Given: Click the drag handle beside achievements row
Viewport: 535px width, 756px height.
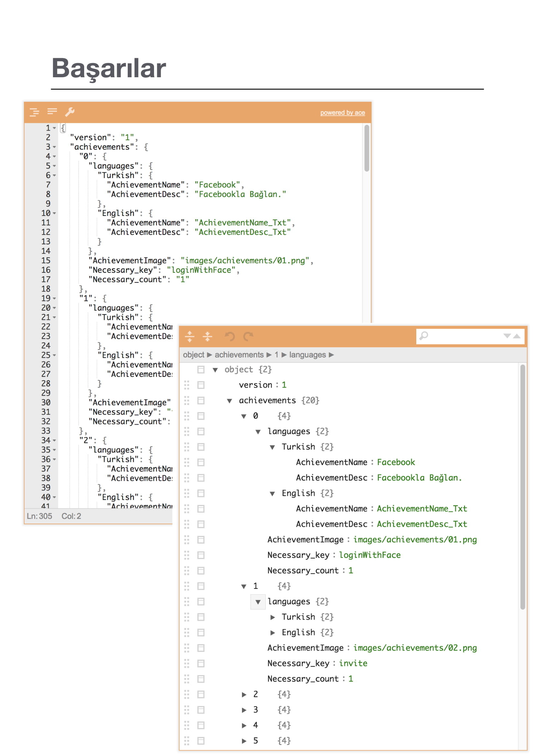Looking at the screenshot, I should (x=187, y=400).
